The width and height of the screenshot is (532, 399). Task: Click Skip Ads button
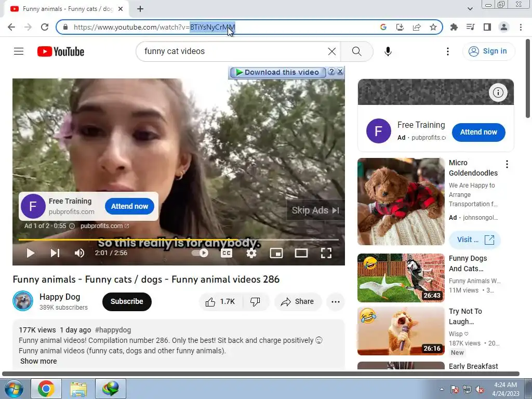(x=315, y=210)
